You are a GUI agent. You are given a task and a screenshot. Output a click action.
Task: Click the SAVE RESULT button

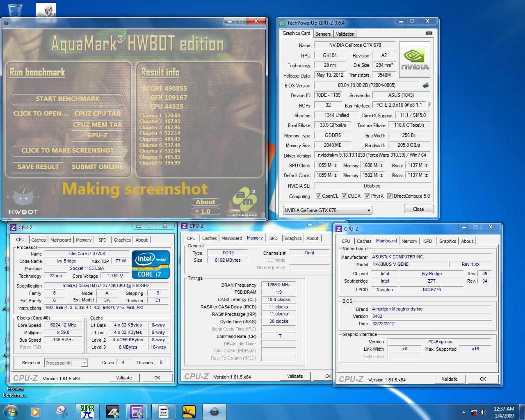pyautogui.click(x=38, y=167)
